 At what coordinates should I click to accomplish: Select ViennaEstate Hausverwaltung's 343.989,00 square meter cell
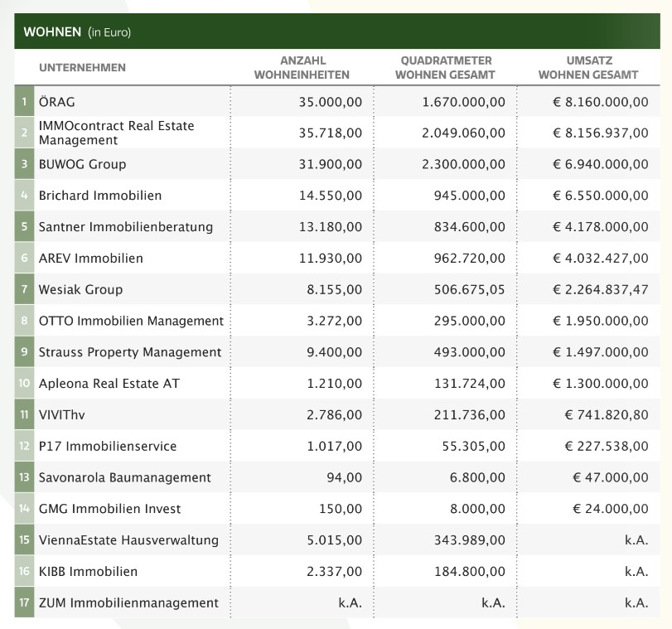point(469,540)
